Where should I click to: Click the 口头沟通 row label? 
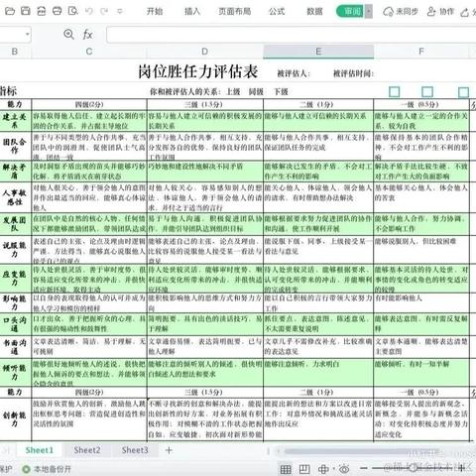point(15,324)
